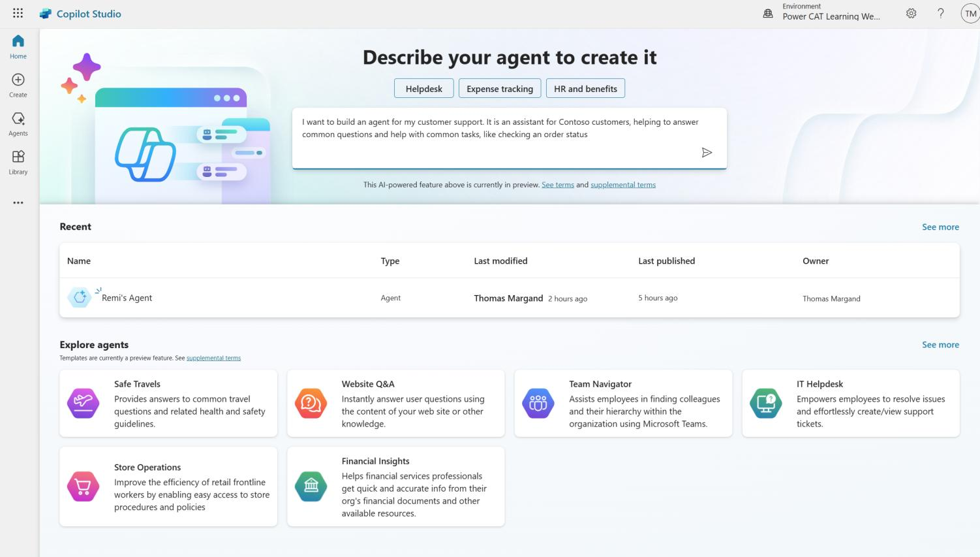Select the Safe Travels template card
The image size is (980, 557).
(168, 403)
